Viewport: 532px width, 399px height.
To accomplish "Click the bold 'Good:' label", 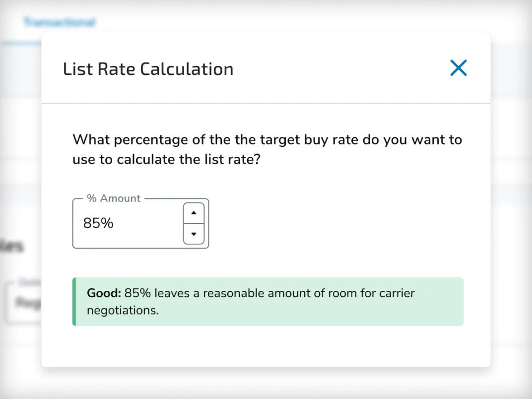I will [104, 293].
